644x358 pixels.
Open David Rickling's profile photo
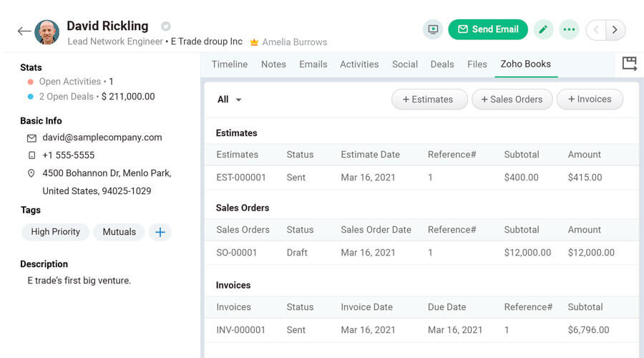tap(47, 32)
